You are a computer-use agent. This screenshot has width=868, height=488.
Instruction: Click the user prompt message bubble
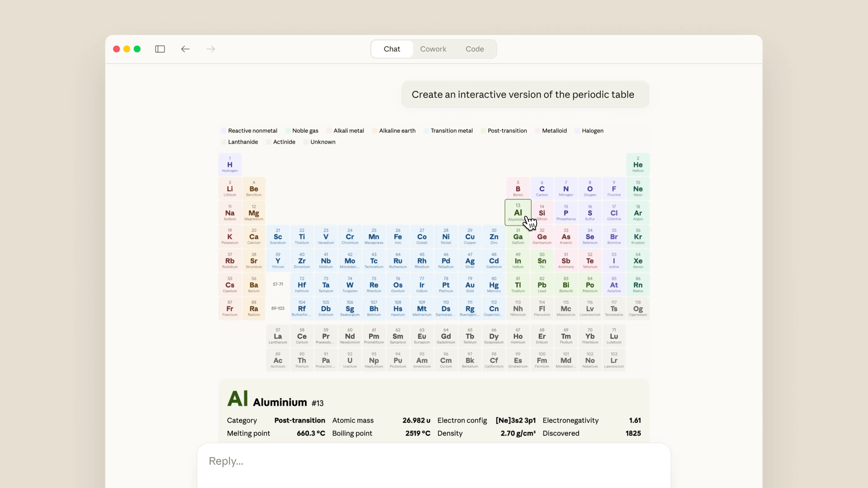point(524,94)
